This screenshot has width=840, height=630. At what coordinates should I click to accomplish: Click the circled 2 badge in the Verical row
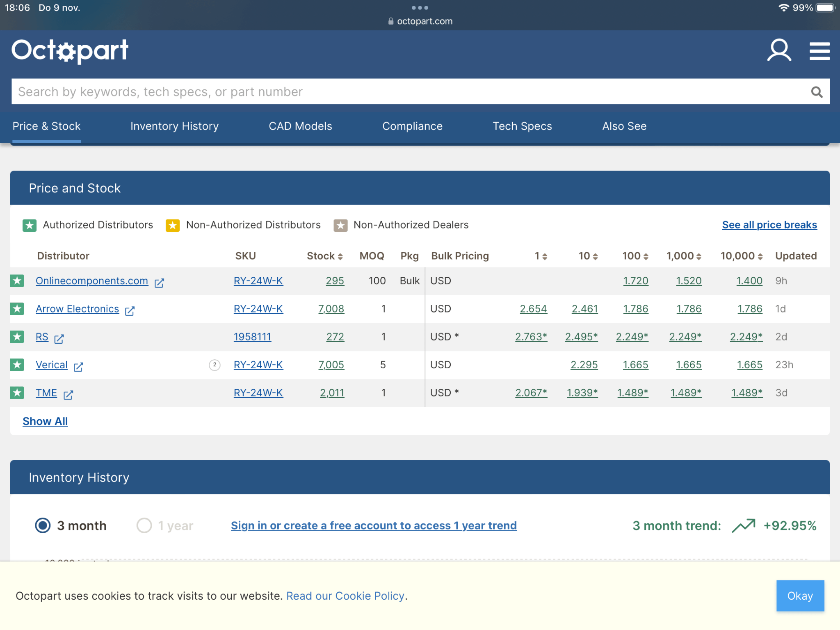coord(215,365)
